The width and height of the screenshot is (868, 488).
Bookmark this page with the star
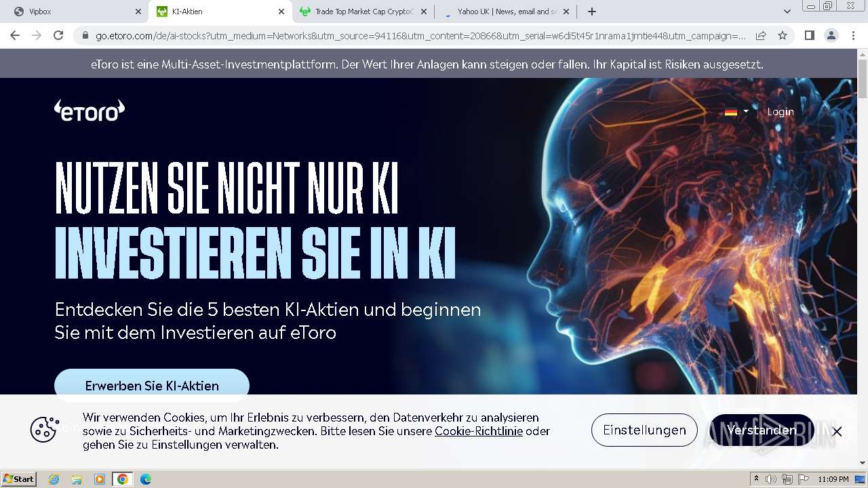(x=783, y=35)
